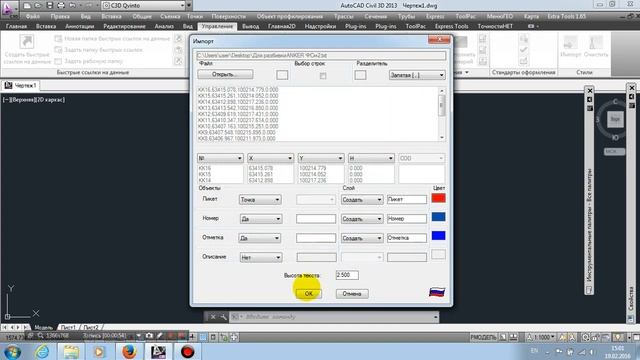Viewport: 640px width, 360px height.
Task: Toggle the checkbox next to Открыть button
Action: [x=282, y=75]
